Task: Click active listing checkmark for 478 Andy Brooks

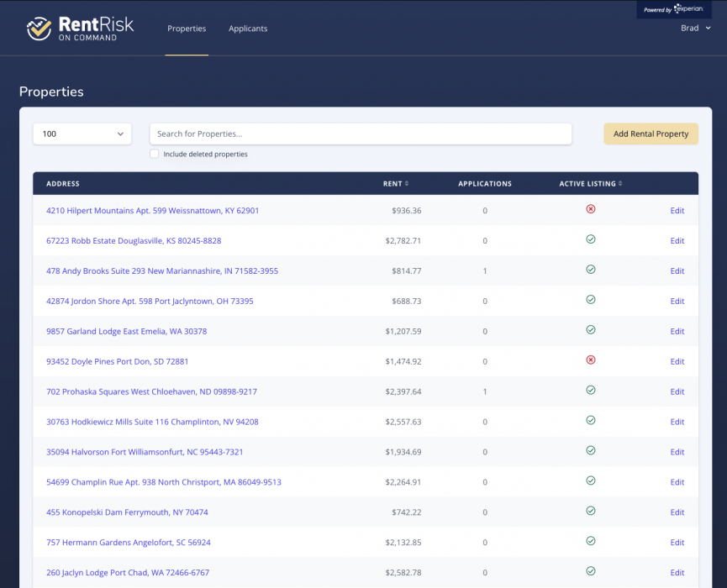Action: [590, 270]
